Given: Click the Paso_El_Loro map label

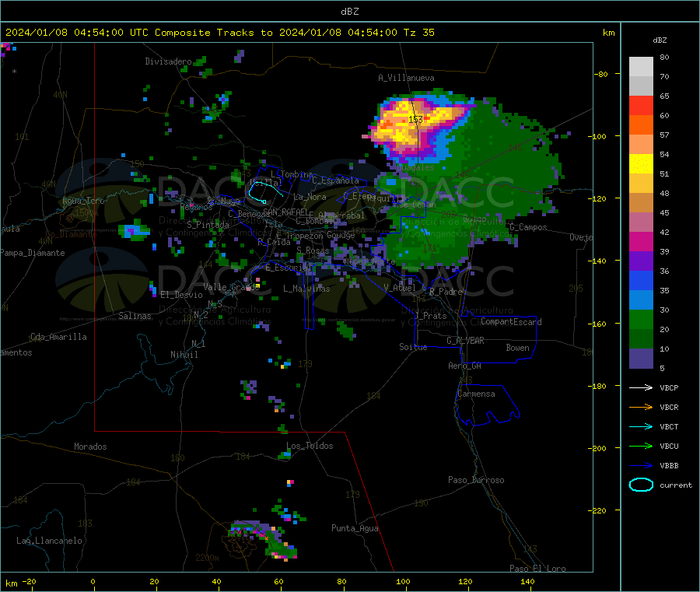Looking at the screenshot, I should pos(537,569).
